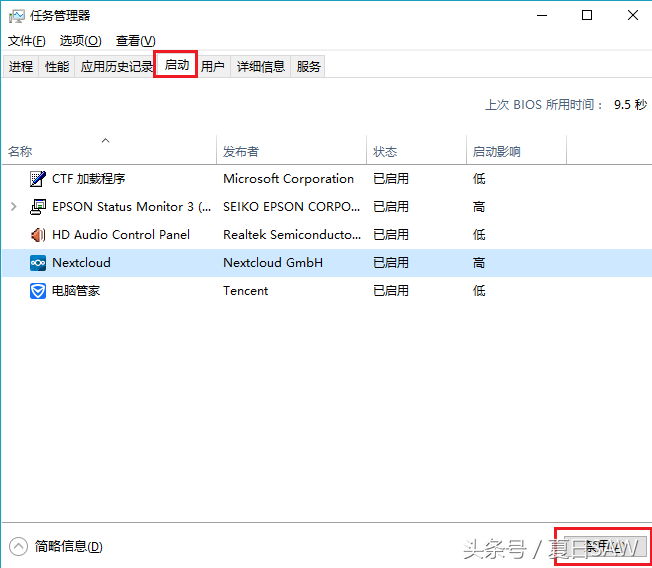This screenshot has height=568, width=652.
Task: Maximize the Task Manager window
Action: click(x=587, y=16)
